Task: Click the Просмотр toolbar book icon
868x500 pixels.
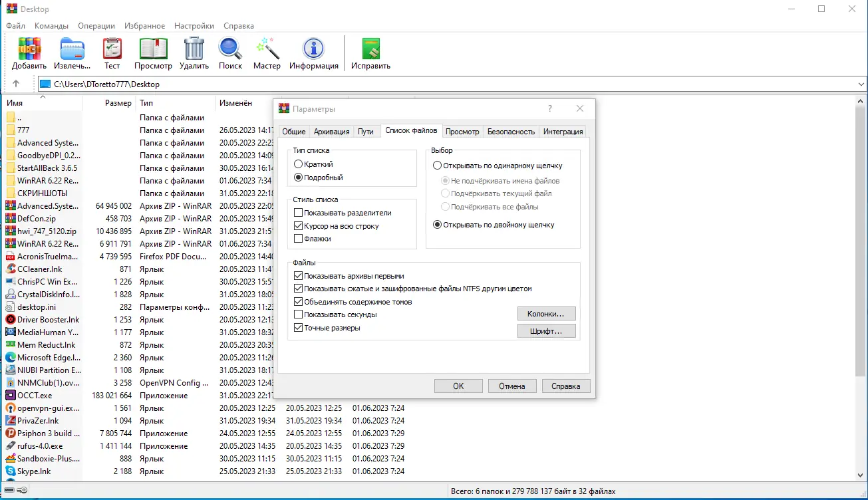Action: tap(153, 49)
